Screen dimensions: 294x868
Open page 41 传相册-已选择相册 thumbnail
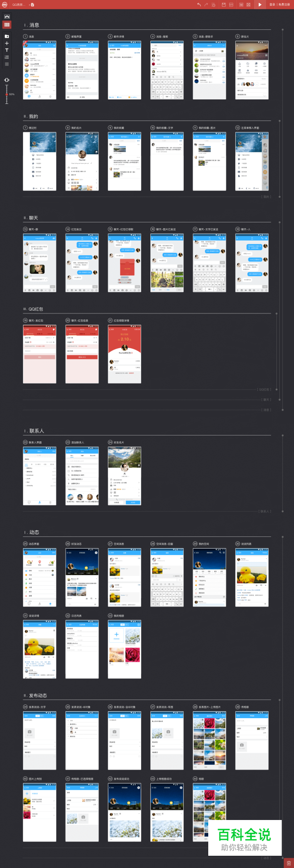pyautogui.click(x=82, y=812)
